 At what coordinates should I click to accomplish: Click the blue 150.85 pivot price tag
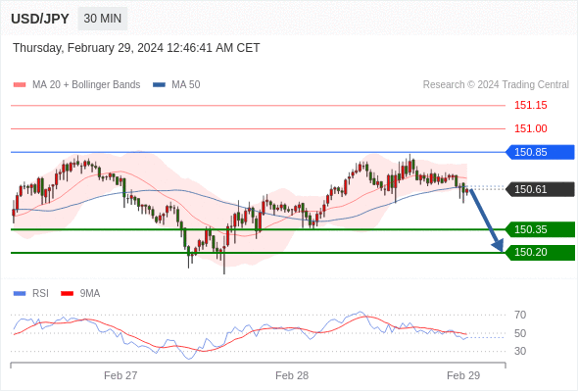click(540, 152)
